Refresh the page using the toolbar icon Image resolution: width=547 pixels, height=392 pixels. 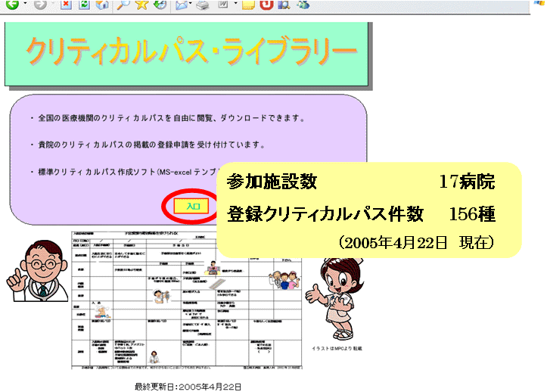pyautogui.click(x=85, y=5)
